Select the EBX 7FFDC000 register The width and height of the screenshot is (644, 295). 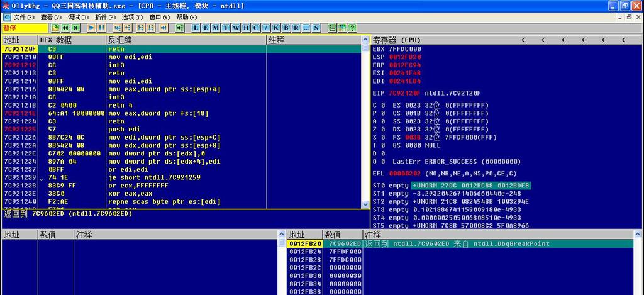tap(397, 49)
